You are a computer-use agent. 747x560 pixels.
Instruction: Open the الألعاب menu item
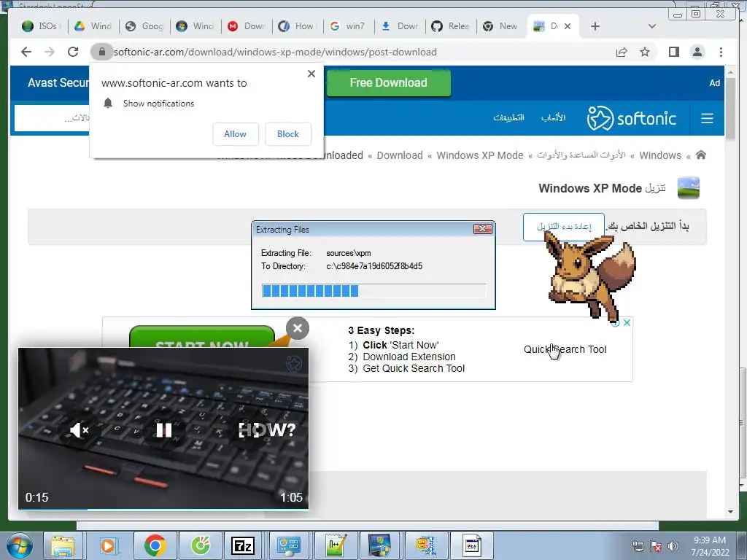click(x=553, y=117)
